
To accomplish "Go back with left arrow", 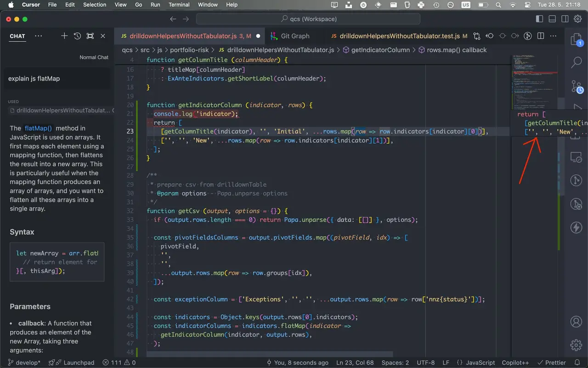I will (x=173, y=19).
